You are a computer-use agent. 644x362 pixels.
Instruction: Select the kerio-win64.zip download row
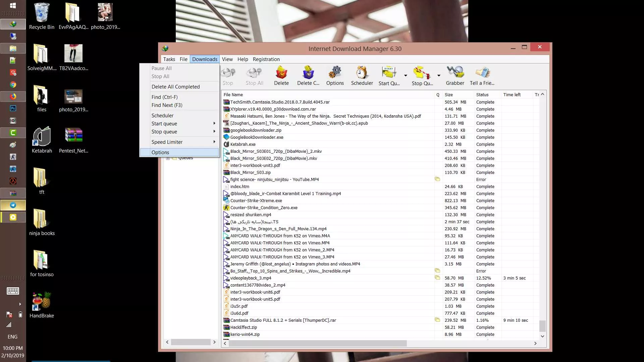coord(381,334)
